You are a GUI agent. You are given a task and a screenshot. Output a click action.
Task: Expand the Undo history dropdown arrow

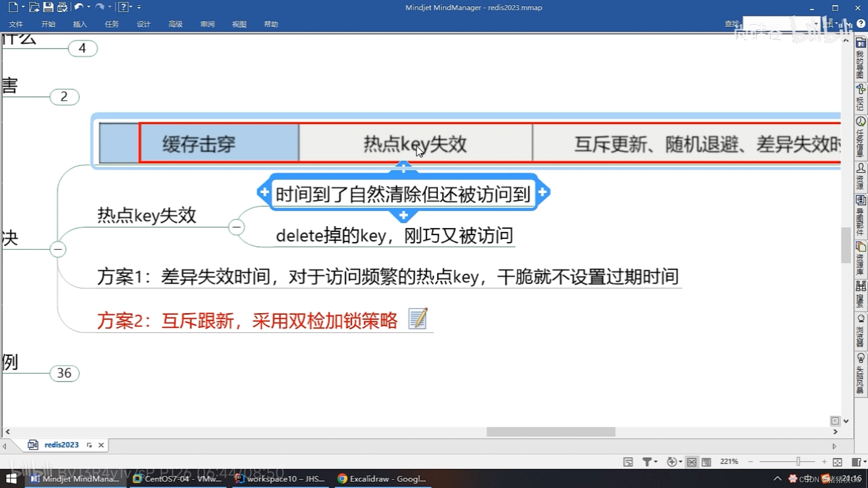pos(89,7)
